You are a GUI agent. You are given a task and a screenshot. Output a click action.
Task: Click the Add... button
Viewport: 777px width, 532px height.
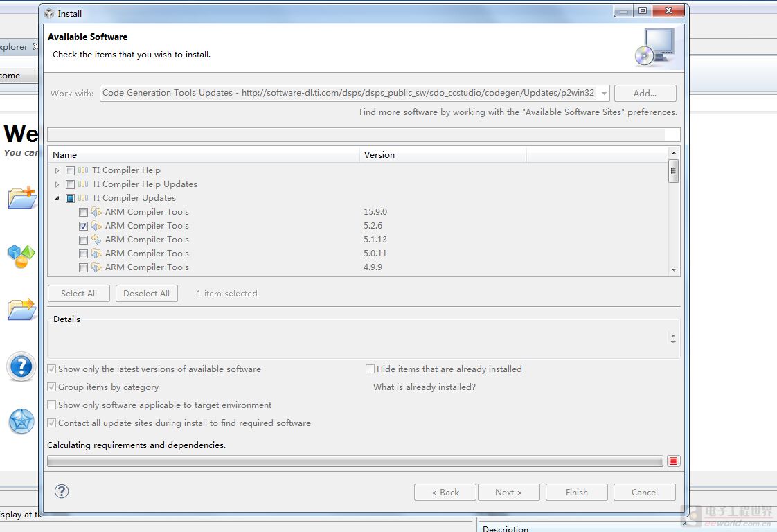645,94
